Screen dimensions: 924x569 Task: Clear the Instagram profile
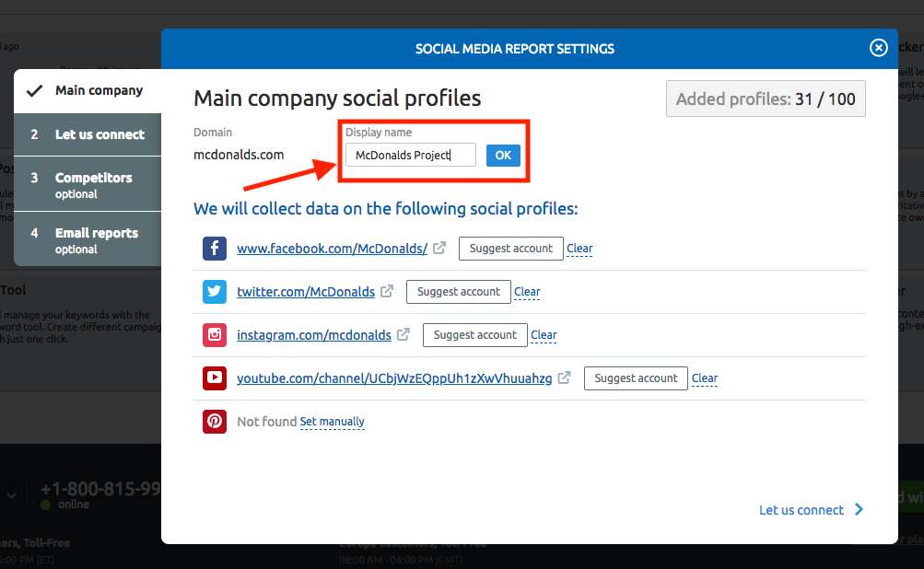coord(544,335)
